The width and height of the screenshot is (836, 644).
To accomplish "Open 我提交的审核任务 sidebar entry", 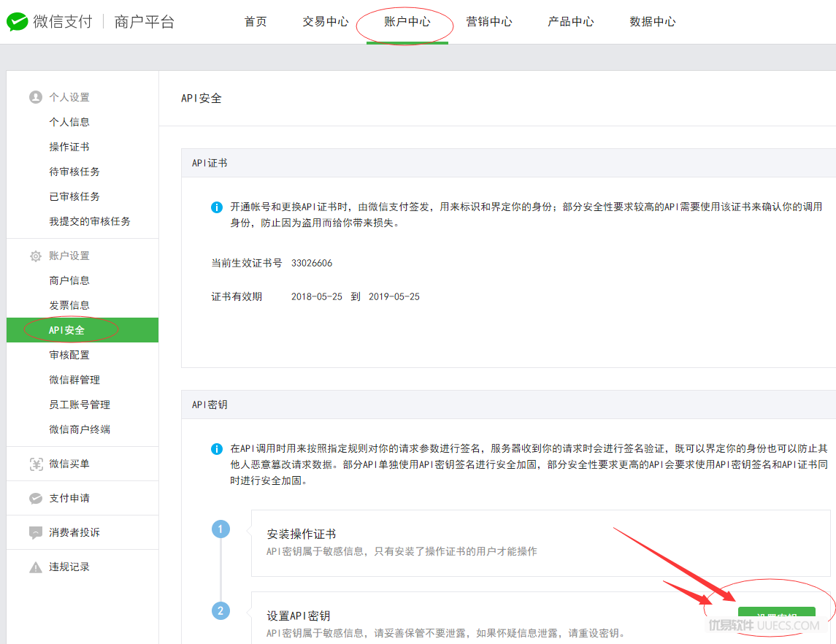I will (90, 221).
